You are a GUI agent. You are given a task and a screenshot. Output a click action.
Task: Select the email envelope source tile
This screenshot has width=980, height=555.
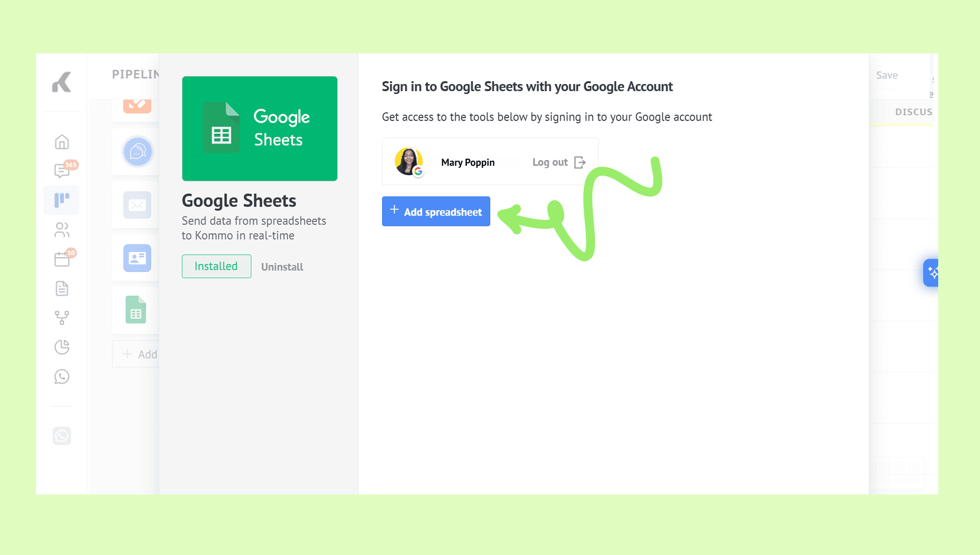137,205
